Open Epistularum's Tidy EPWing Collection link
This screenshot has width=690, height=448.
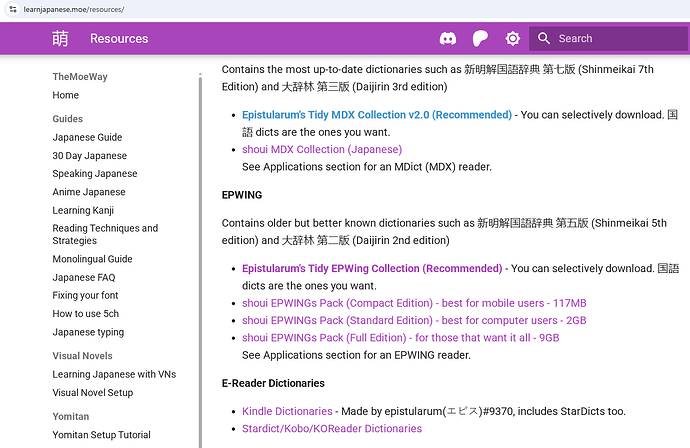[x=372, y=269]
